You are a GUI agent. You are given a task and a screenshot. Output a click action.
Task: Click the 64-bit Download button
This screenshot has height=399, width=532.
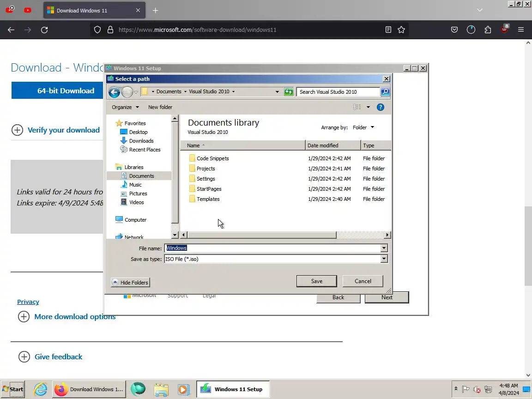57,91
